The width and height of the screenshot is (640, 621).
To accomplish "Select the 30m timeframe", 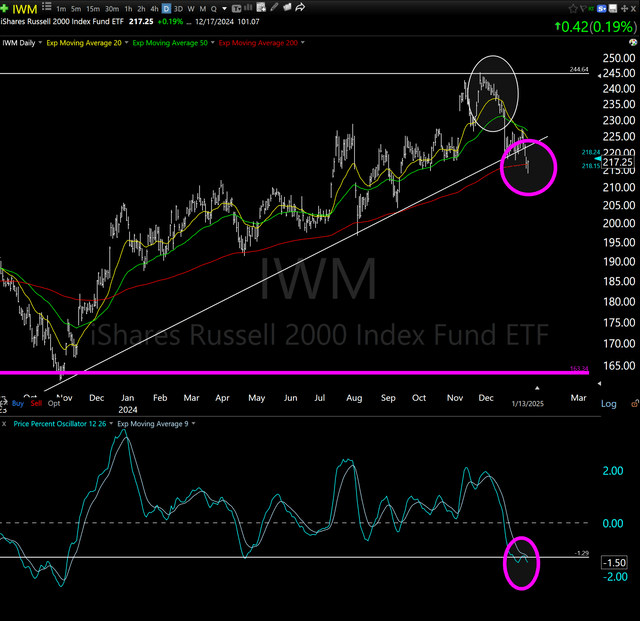I will point(112,9).
